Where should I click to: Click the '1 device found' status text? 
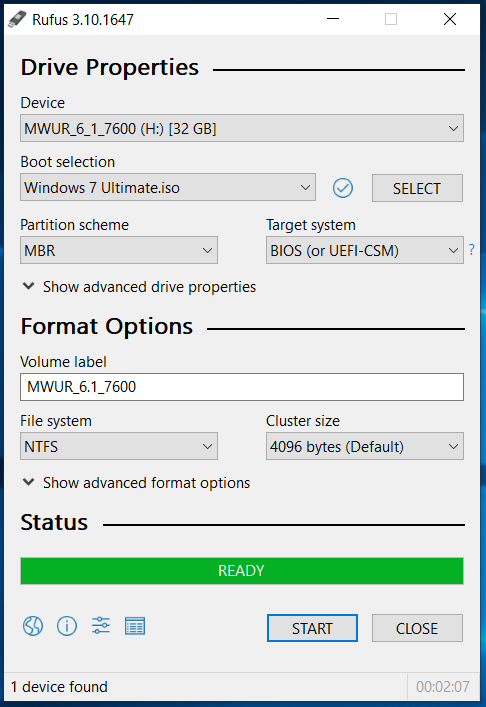click(59, 687)
